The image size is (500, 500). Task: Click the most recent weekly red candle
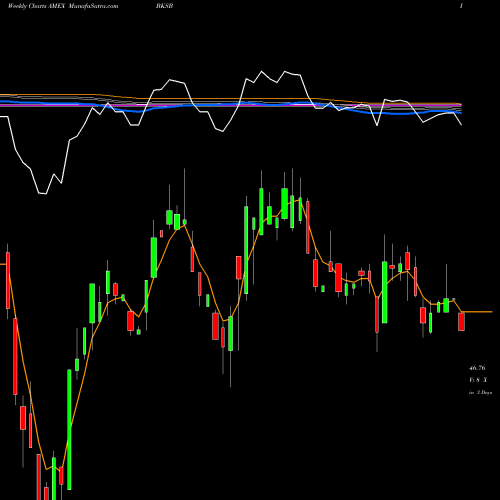tap(461, 322)
